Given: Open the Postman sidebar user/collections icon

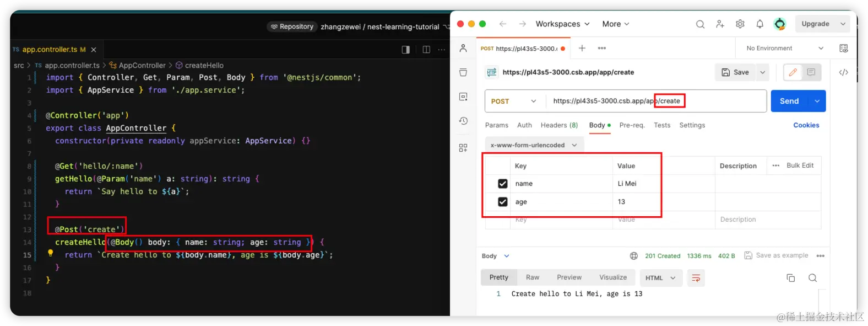Looking at the screenshot, I should [x=463, y=48].
